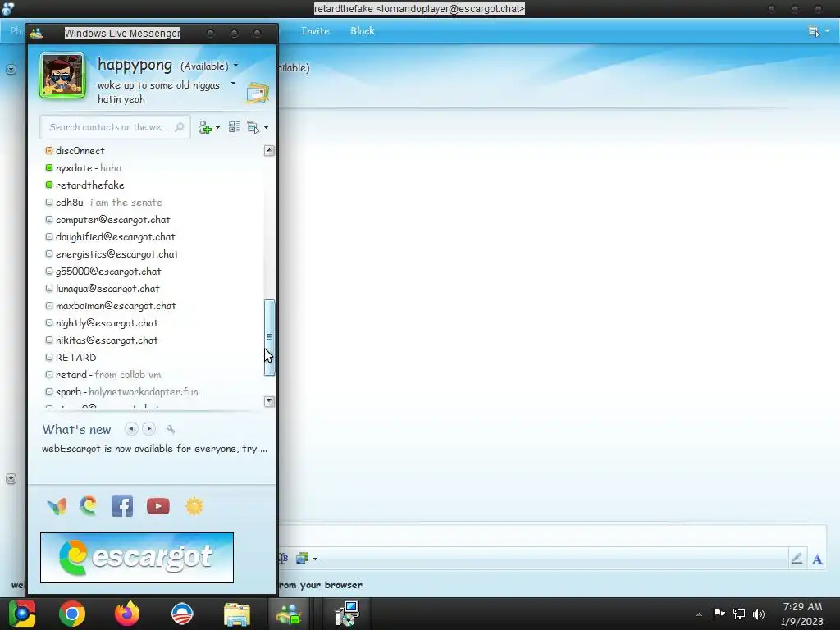Image resolution: width=840 pixels, height=630 pixels.
Task: Open the email inbox icon
Action: point(257,94)
